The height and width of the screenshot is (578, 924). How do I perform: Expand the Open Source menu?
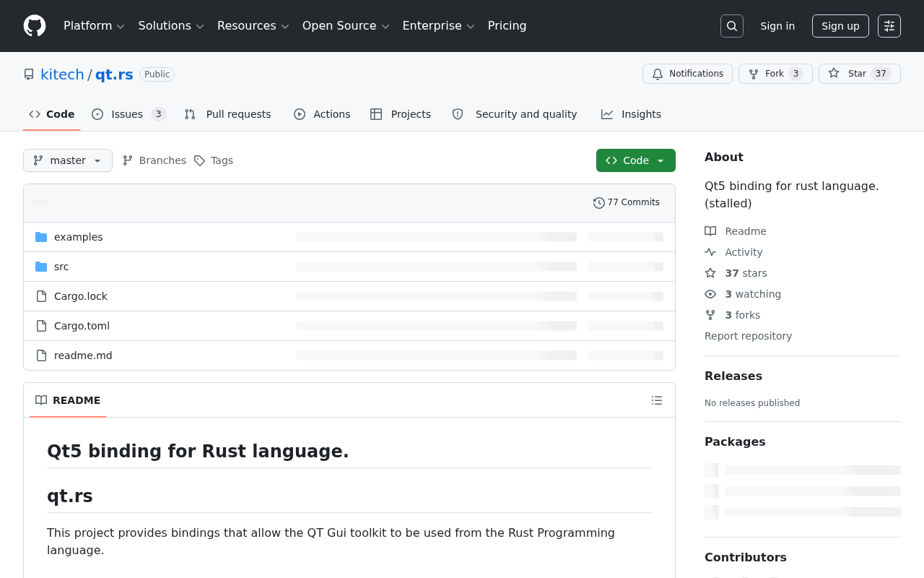tap(346, 26)
